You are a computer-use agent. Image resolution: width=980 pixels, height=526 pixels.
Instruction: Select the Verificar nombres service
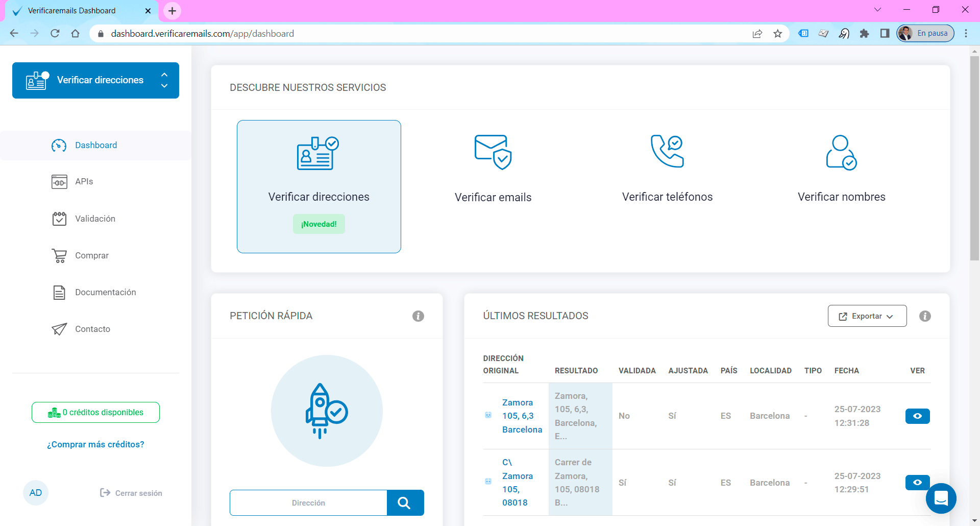[x=842, y=169]
